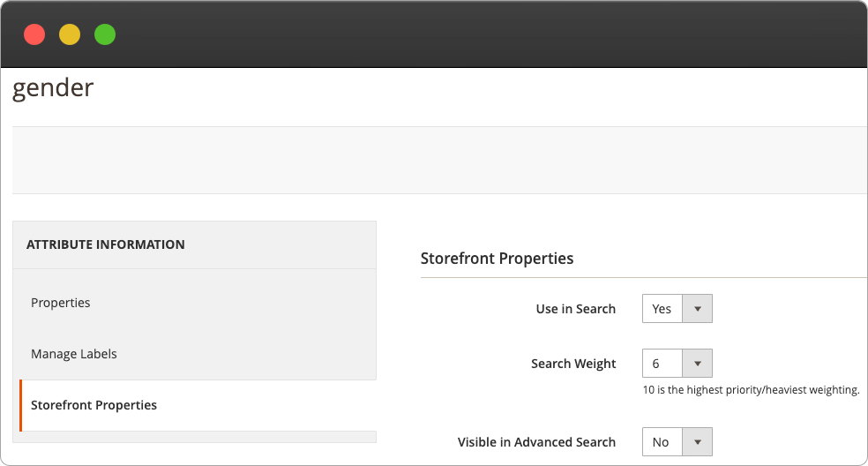Click the 'gender' page title
This screenshot has width=868, height=466.
(53, 88)
